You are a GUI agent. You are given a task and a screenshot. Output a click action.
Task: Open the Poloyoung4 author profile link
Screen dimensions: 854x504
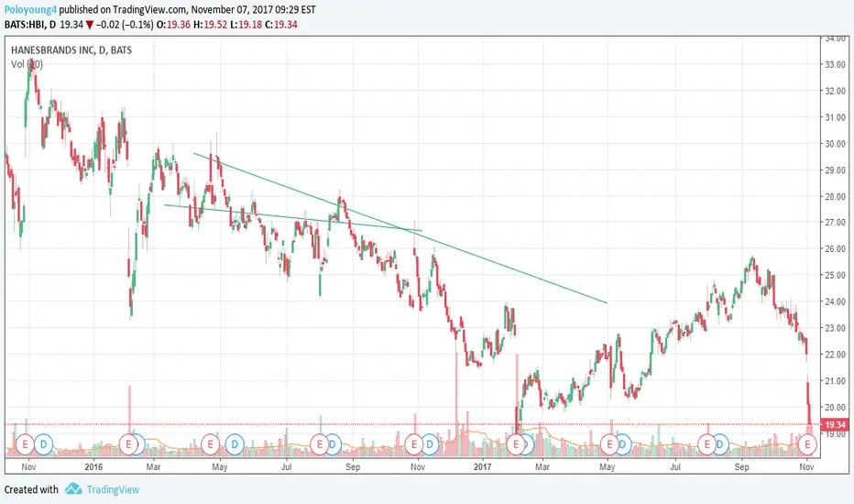click(x=30, y=9)
